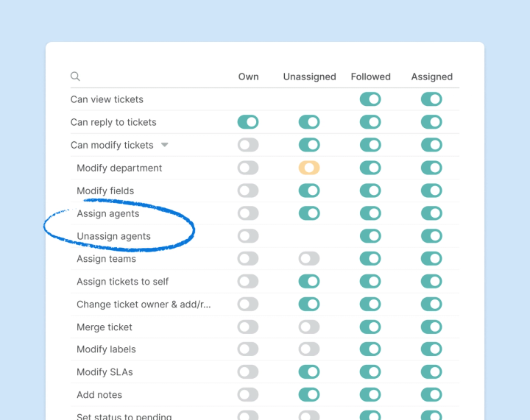This screenshot has width=530, height=420.
Task: Turn on Add notes for Own
Action: (248, 395)
